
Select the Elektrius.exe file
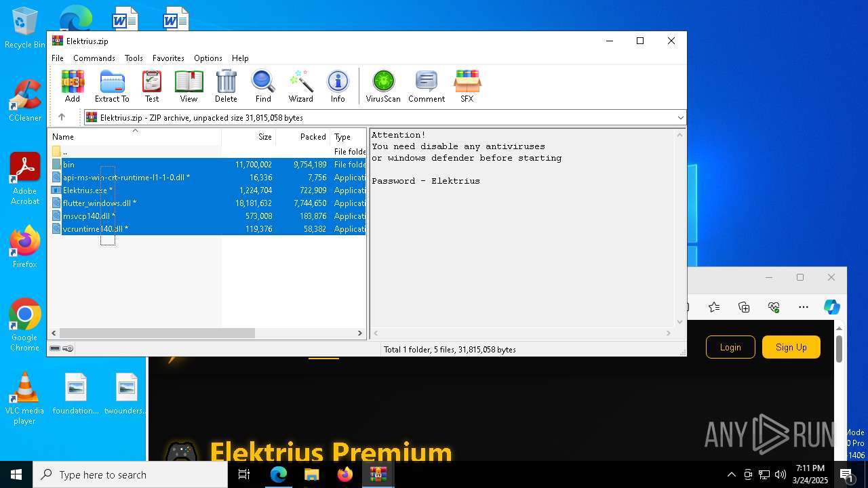[207, 190]
